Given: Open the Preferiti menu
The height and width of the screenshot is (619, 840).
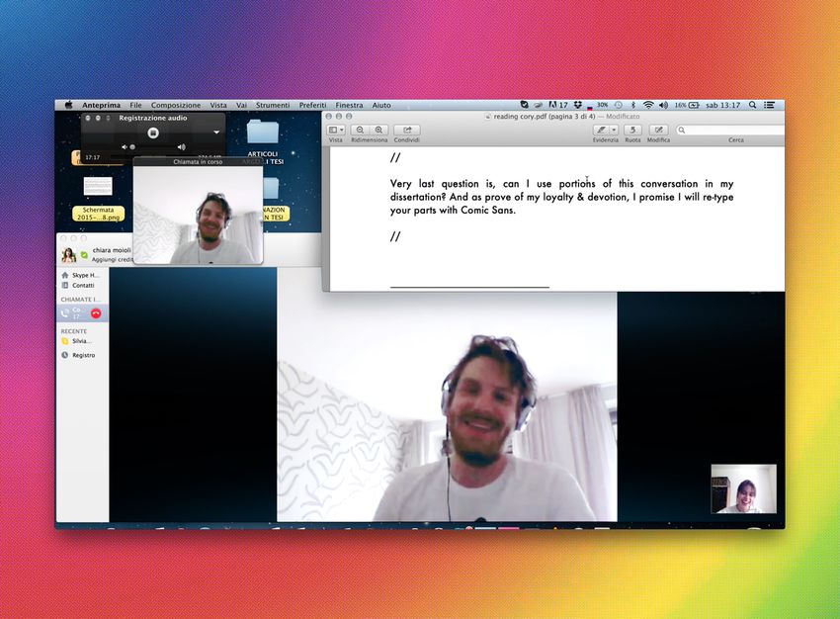Looking at the screenshot, I should pyautogui.click(x=313, y=105).
